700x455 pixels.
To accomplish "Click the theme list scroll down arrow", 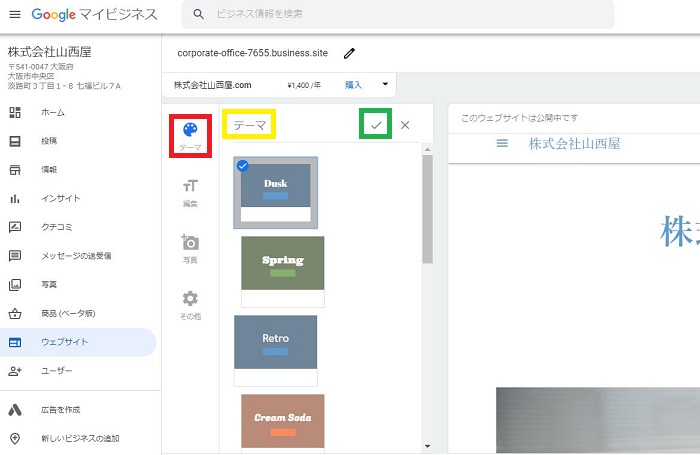I will [x=427, y=446].
